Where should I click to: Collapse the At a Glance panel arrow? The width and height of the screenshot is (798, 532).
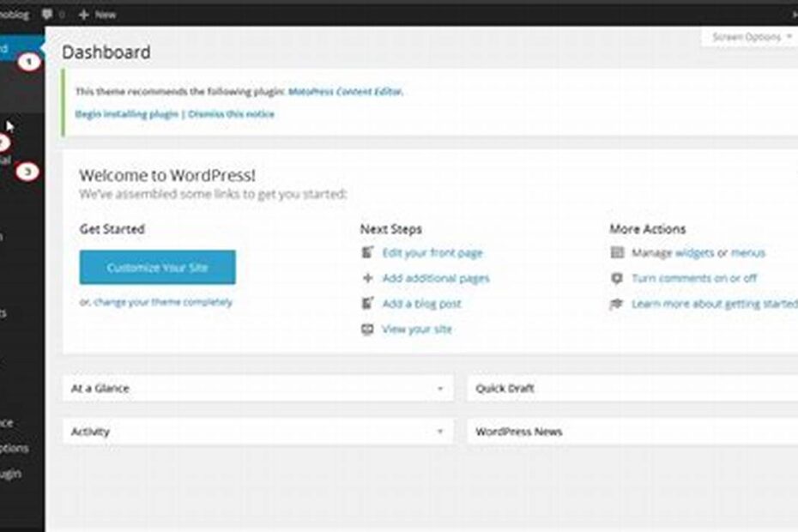(440, 389)
